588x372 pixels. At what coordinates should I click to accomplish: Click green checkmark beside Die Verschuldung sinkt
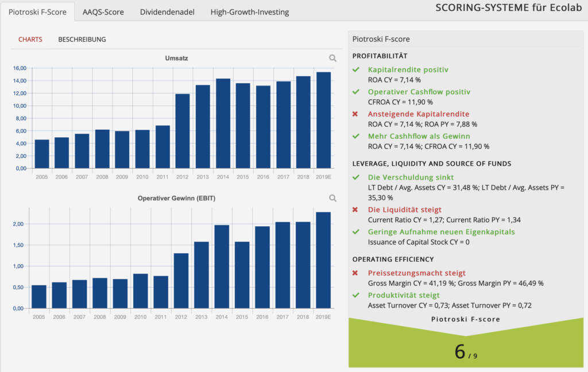click(x=356, y=177)
